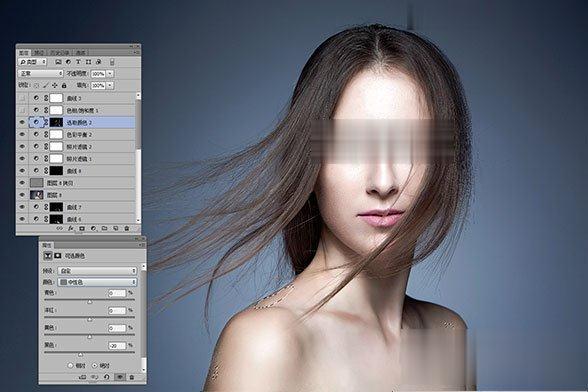Screen dimensions: 588x392
Task: Open the preset dropdown in properties
Action: 97,270
